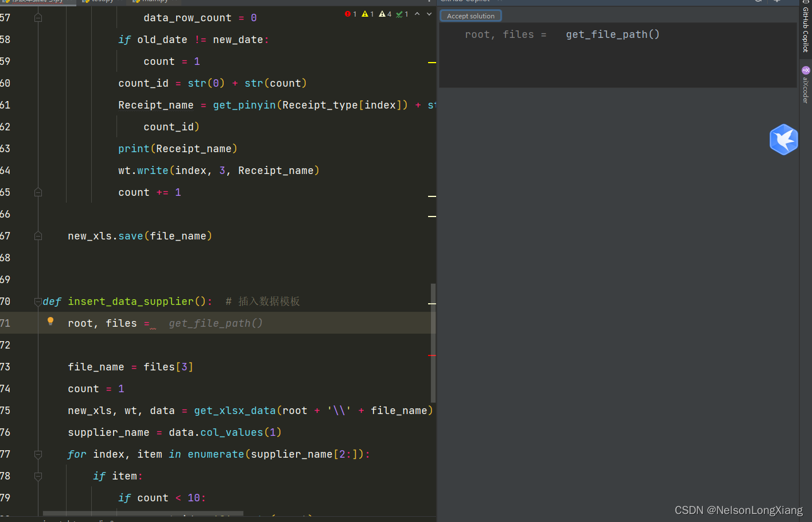Open the aiXcoder side tool window
The image size is (812, 522).
pos(806,85)
